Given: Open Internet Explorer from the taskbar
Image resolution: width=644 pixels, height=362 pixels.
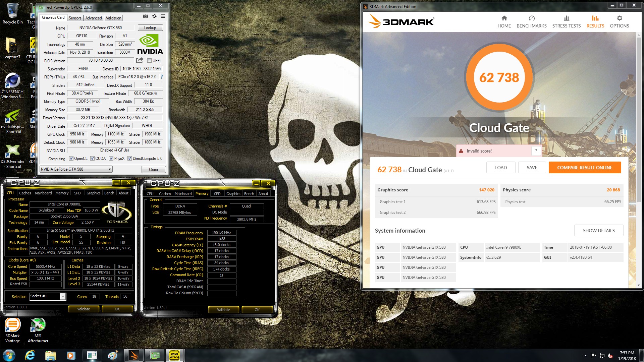Looking at the screenshot, I should tap(30, 355).
